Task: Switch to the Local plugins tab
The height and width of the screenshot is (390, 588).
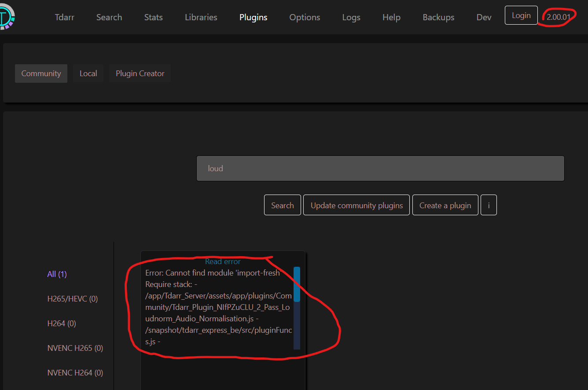Action: coord(88,73)
